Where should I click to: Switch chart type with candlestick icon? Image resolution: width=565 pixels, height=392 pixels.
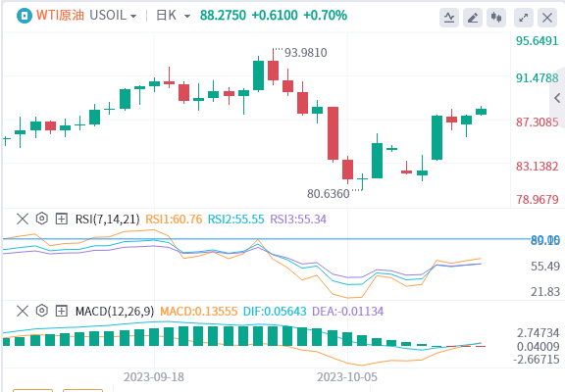[496, 18]
